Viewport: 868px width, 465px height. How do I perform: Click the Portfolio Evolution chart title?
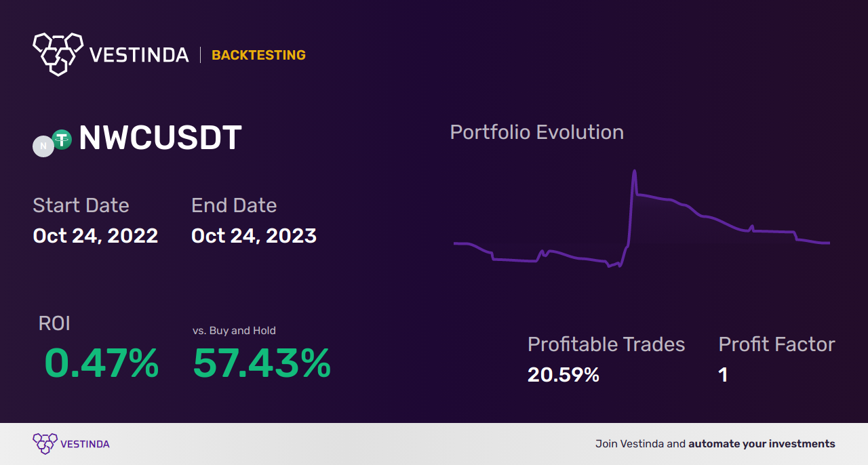[536, 132]
